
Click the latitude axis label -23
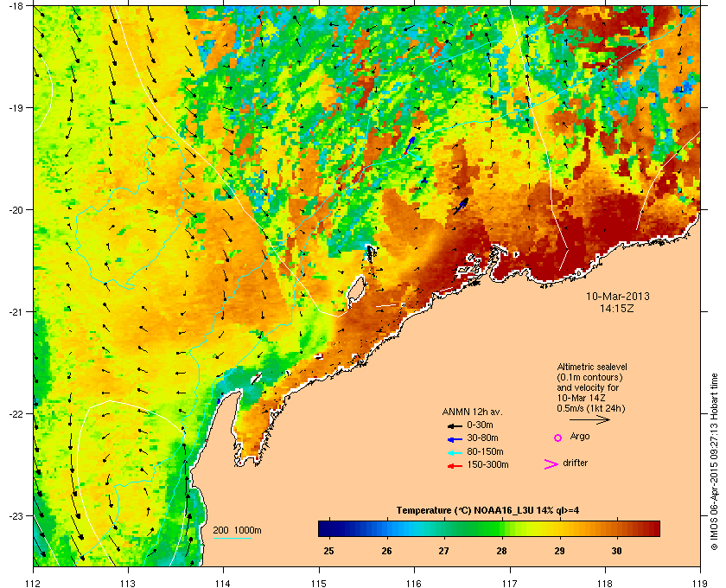point(16,515)
